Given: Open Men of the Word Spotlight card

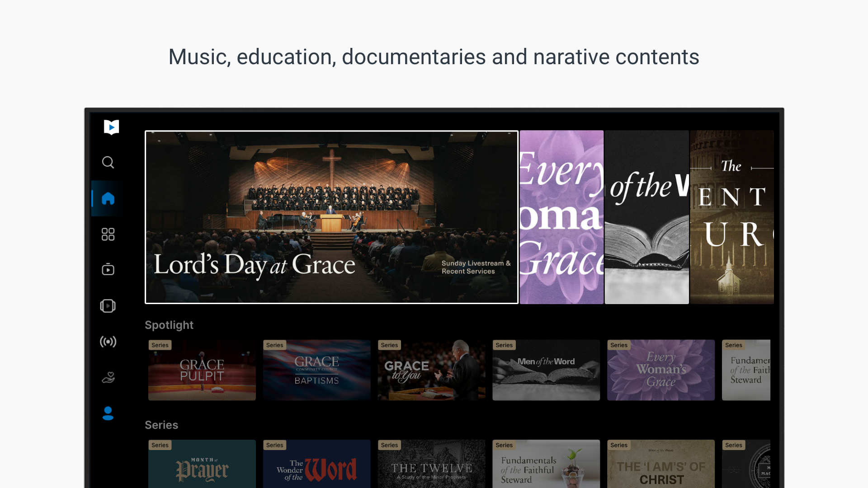Looking at the screenshot, I should click(546, 370).
